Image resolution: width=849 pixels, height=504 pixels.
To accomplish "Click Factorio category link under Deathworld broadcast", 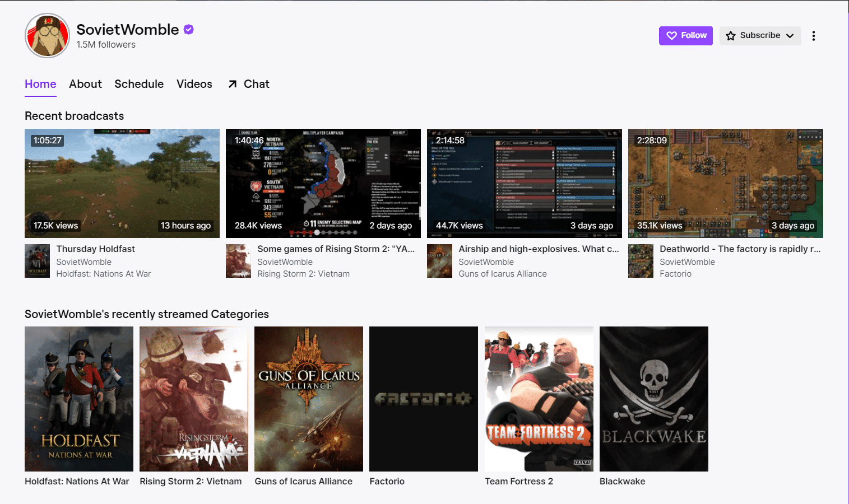I will [676, 274].
